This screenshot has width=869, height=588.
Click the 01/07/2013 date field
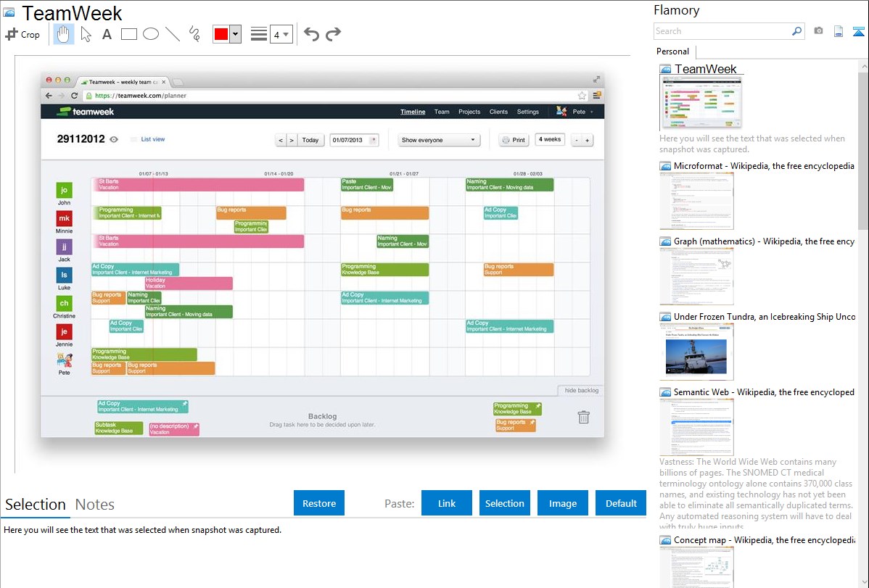coord(353,140)
